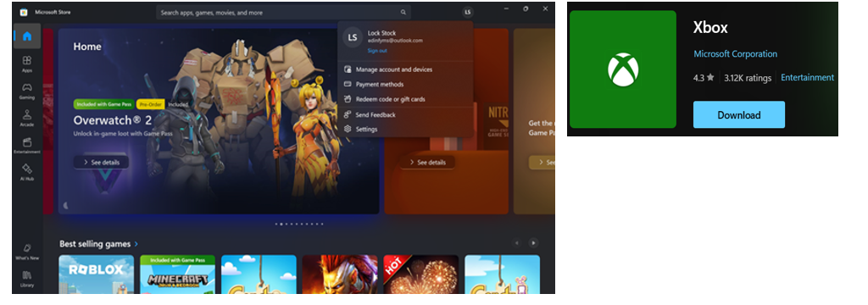Open the What's New sidebar icon
This screenshot has width=868, height=305.
pyautogui.click(x=26, y=252)
